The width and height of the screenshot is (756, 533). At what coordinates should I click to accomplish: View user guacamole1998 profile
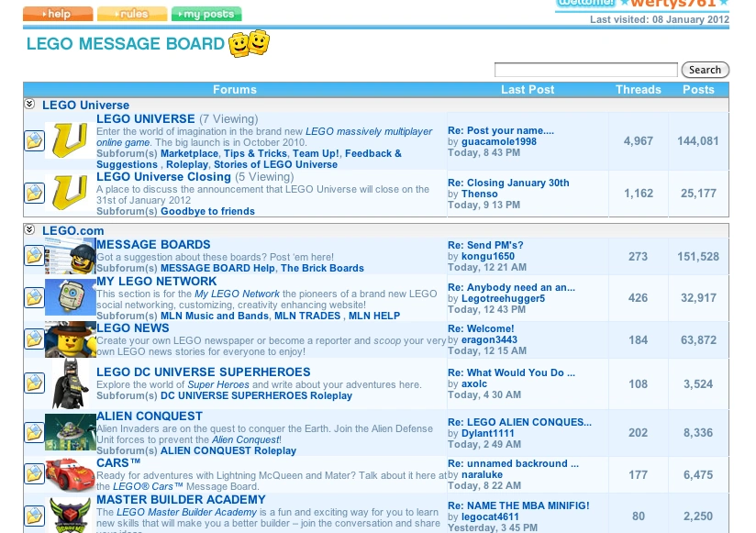[x=498, y=141]
